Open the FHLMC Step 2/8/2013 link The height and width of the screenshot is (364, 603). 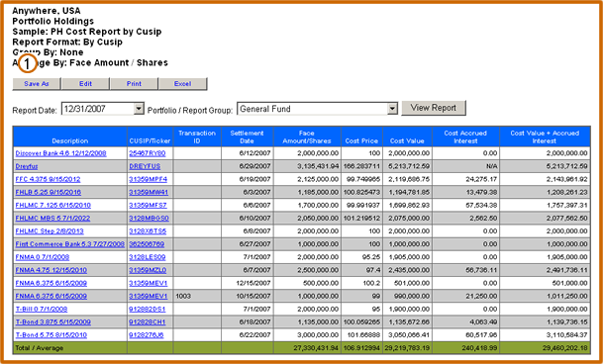tap(50, 231)
